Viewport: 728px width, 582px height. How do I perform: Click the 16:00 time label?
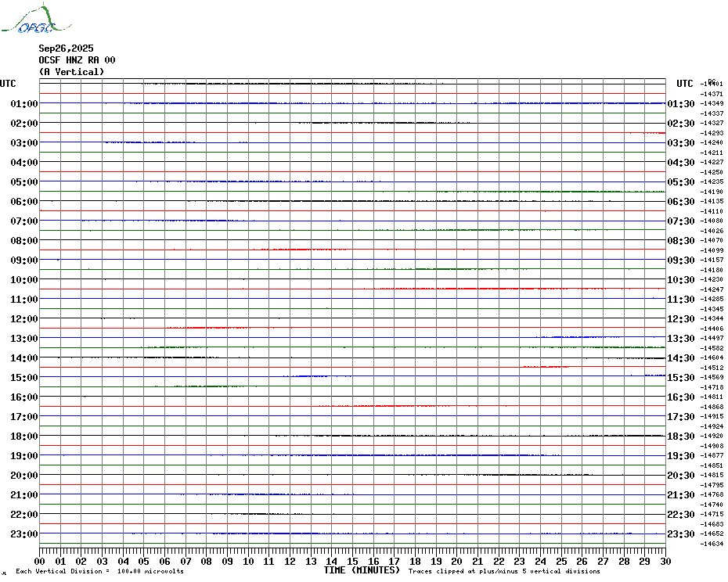pos(24,397)
